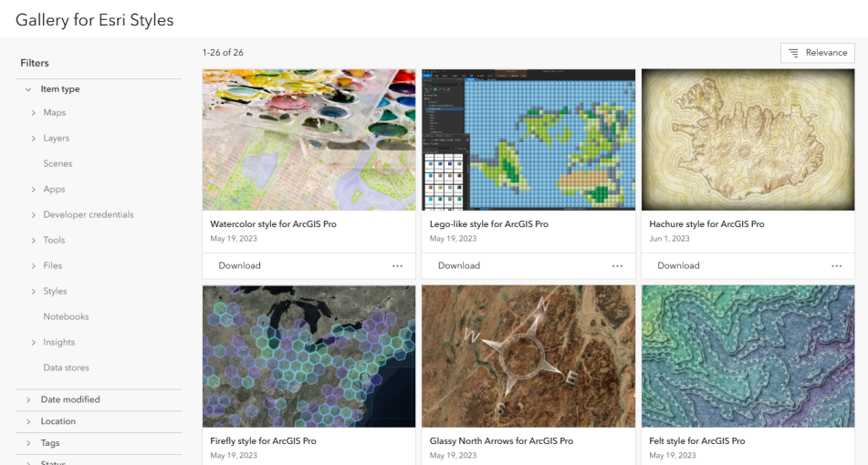Image resolution: width=868 pixels, height=465 pixels.
Task: Expand the Layers filter chevron
Action: click(x=34, y=139)
